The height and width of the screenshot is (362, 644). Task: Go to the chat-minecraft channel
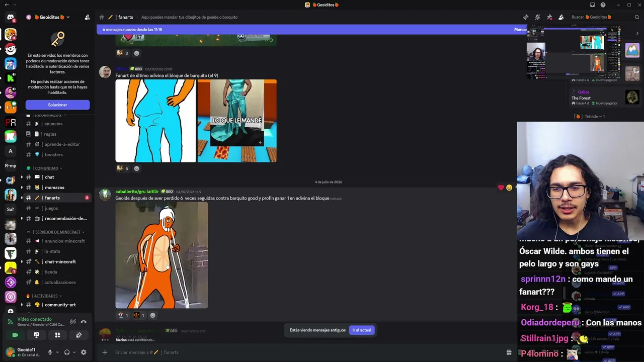click(x=58, y=261)
